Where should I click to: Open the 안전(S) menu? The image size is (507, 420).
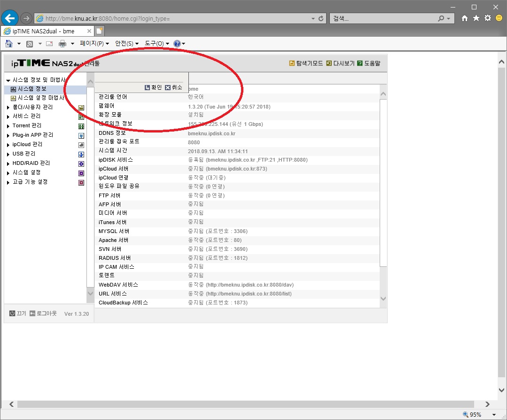coord(127,43)
